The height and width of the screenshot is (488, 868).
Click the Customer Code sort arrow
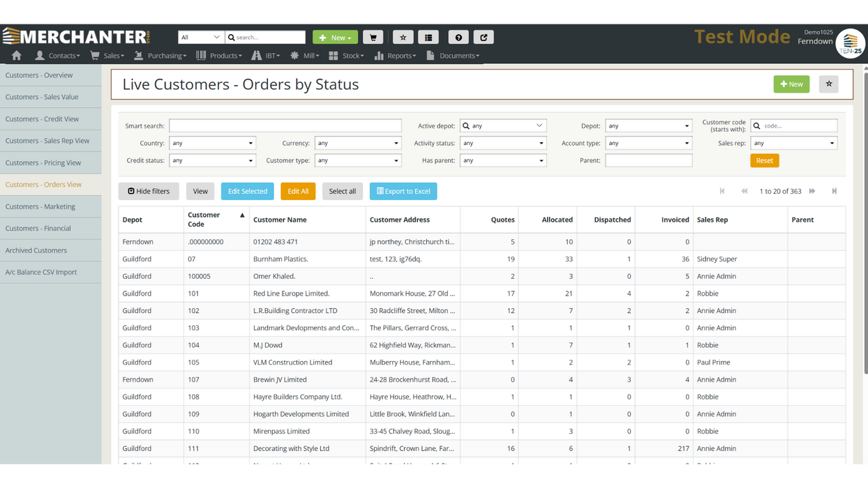click(x=242, y=215)
